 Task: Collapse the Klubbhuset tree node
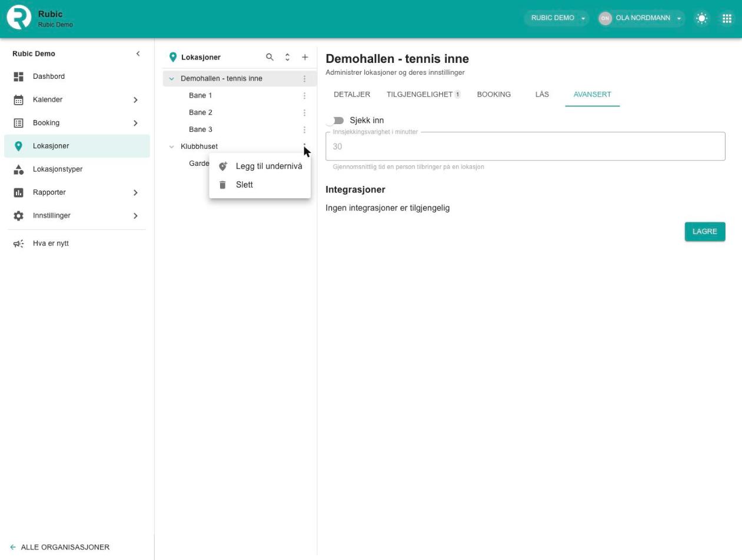click(x=172, y=146)
